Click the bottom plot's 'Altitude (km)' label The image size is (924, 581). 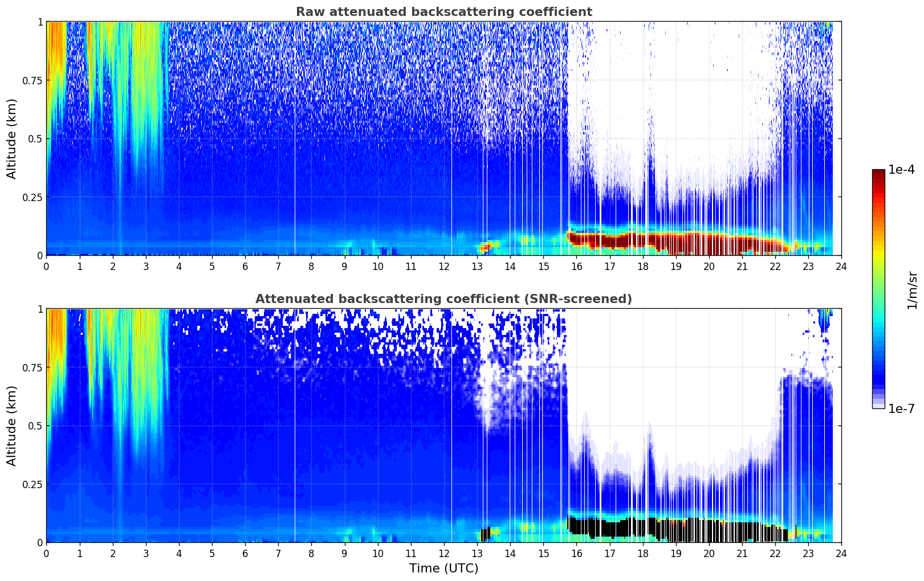coord(12,425)
